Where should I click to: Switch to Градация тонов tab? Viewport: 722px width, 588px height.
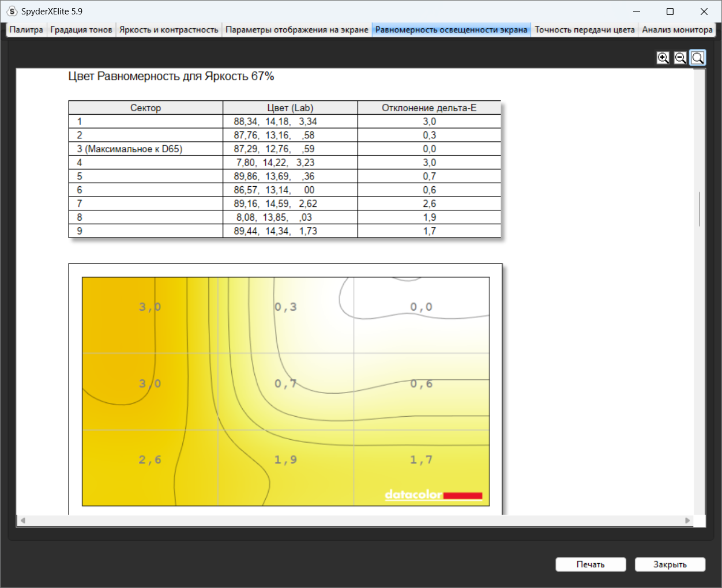click(x=81, y=30)
